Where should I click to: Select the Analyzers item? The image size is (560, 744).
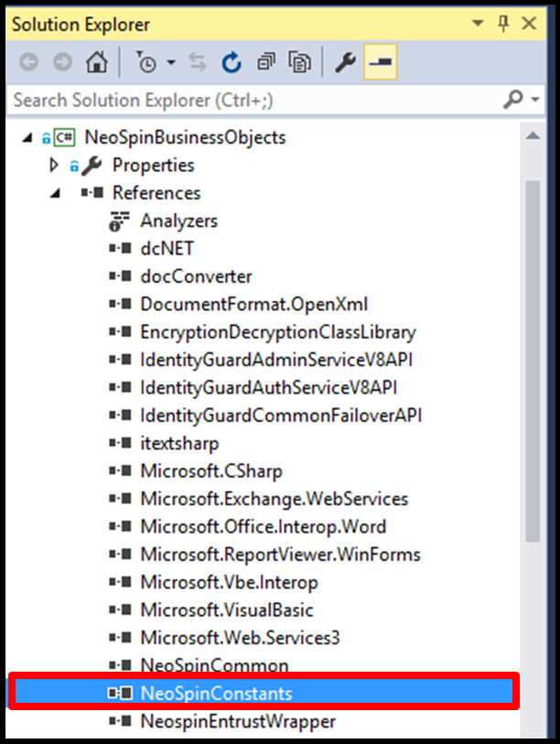click(x=179, y=221)
